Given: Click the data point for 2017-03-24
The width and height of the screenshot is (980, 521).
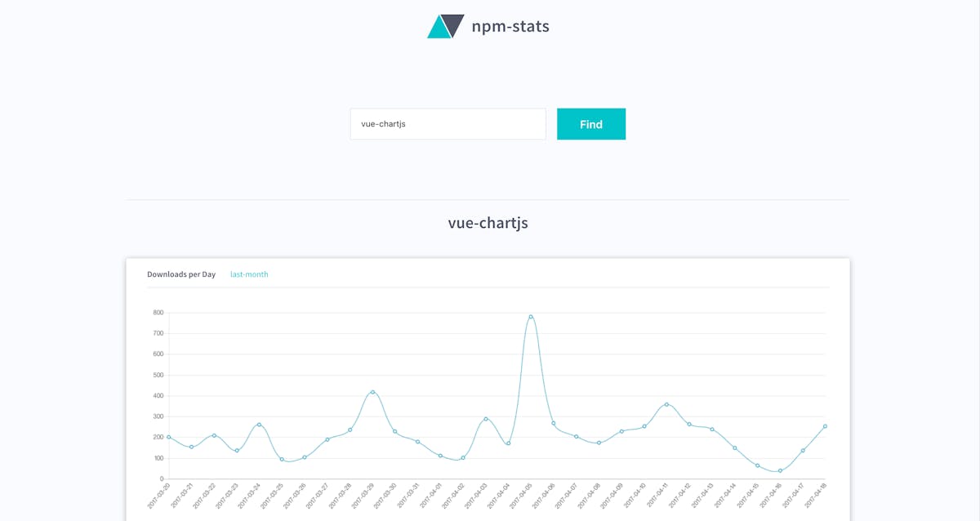Looking at the screenshot, I should pos(260,425).
